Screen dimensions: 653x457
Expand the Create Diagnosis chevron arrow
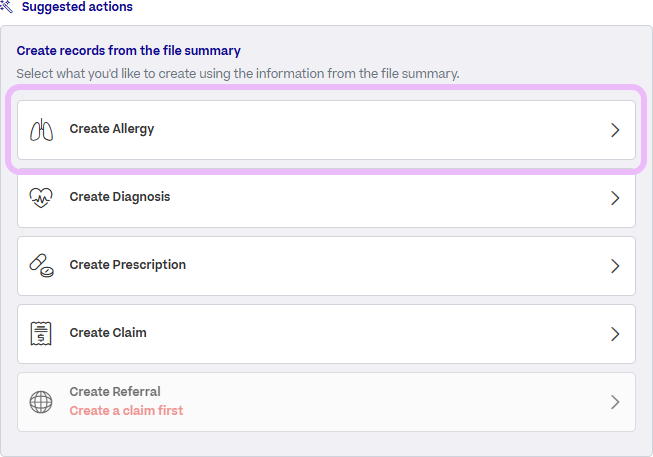click(615, 198)
